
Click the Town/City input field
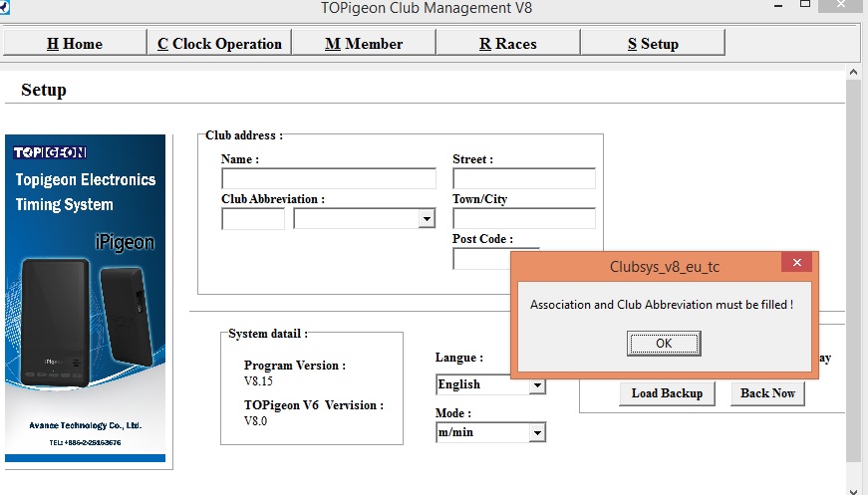pyautogui.click(x=523, y=218)
